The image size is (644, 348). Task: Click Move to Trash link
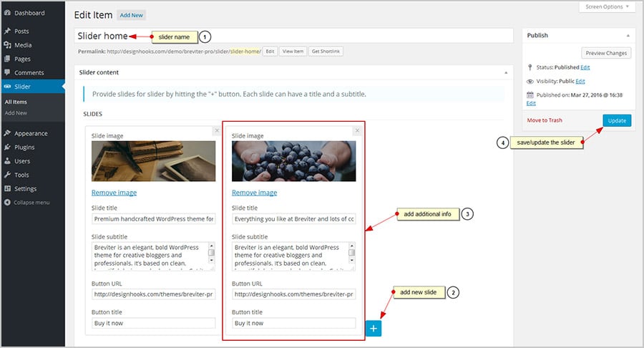click(545, 120)
